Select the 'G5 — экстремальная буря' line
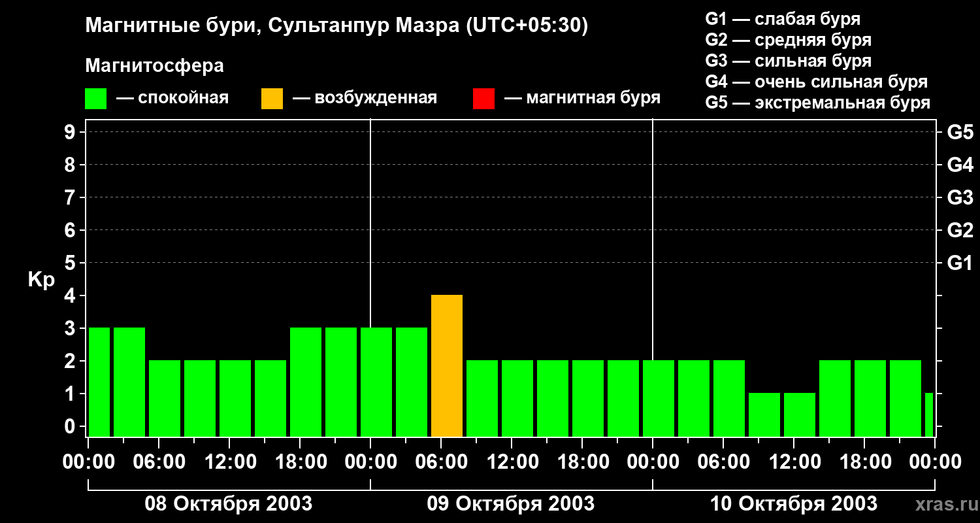The height and width of the screenshot is (523, 980). pos(818,103)
